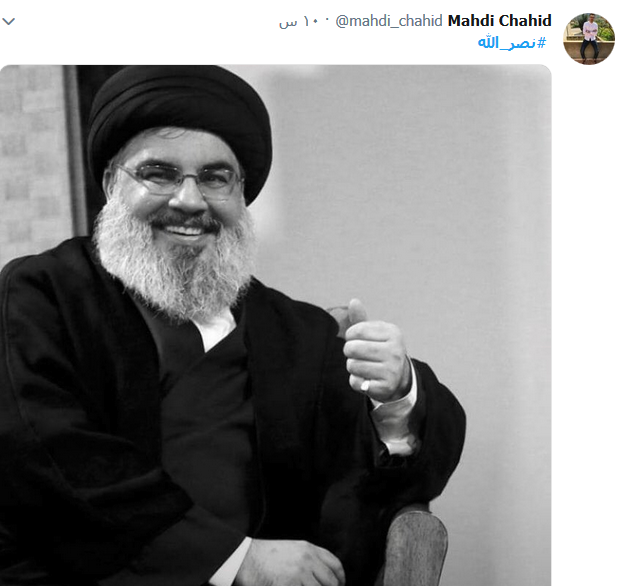The height and width of the screenshot is (586, 617).
Task: Click the Arabic time indicator near the handle
Action: coord(300,21)
